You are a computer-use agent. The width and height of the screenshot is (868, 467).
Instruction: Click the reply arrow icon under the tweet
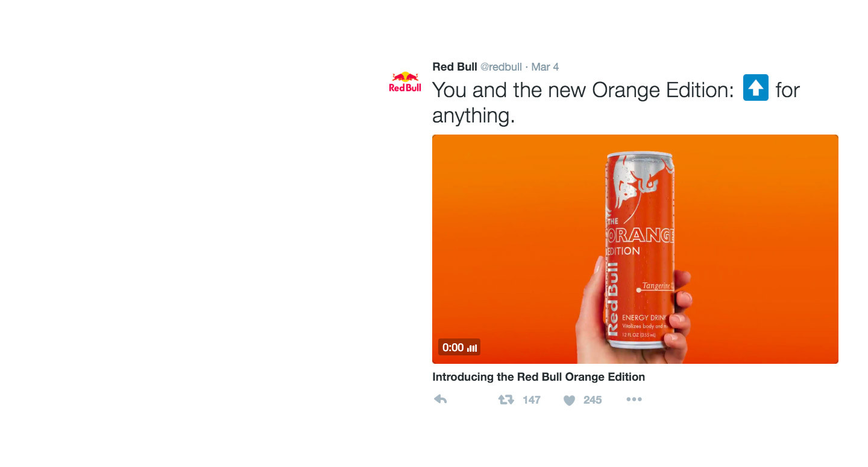pyautogui.click(x=440, y=399)
